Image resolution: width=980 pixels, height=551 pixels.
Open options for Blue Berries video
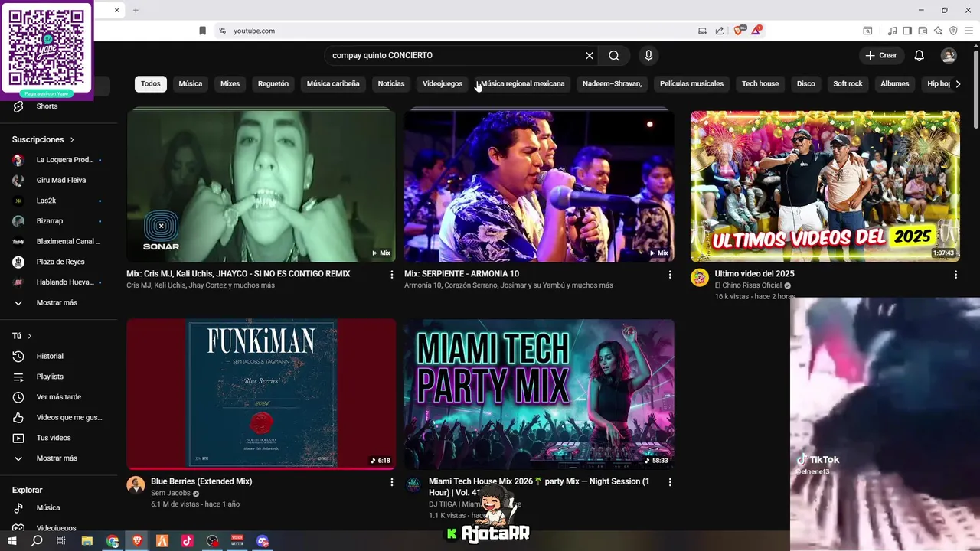(x=392, y=482)
